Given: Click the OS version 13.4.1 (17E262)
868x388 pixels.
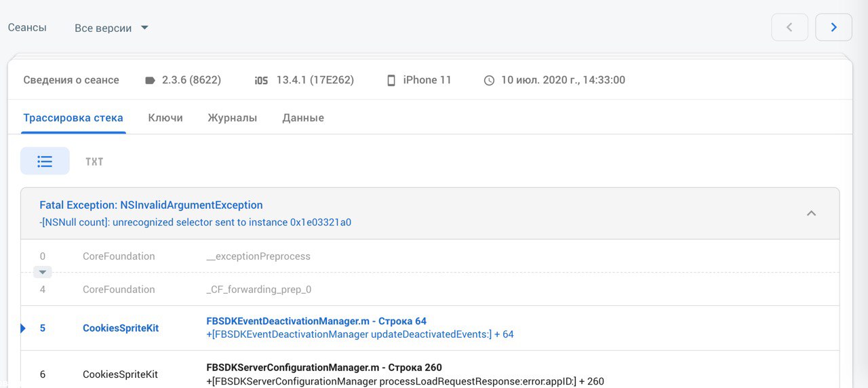Looking at the screenshot, I should pyautogui.click(x=315, y=80).
